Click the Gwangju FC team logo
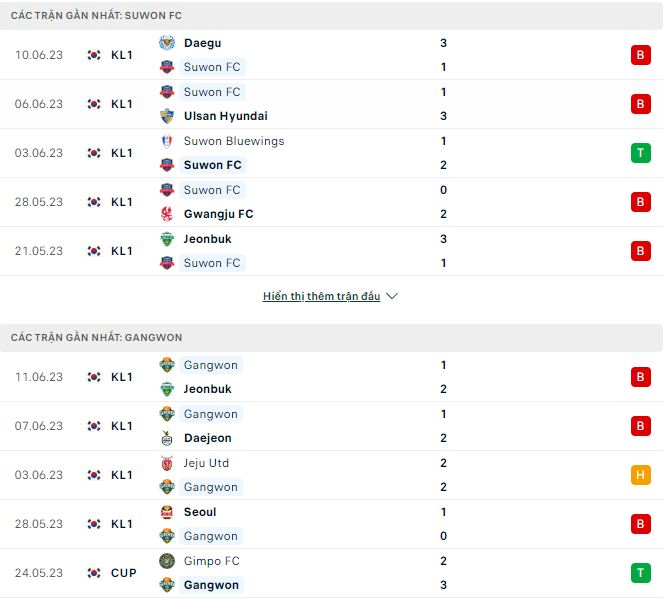 click(167, 214)
